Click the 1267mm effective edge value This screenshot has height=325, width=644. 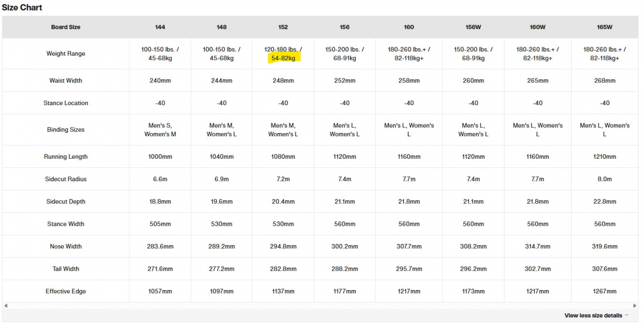pyautogui.click(x=605, y=291)
